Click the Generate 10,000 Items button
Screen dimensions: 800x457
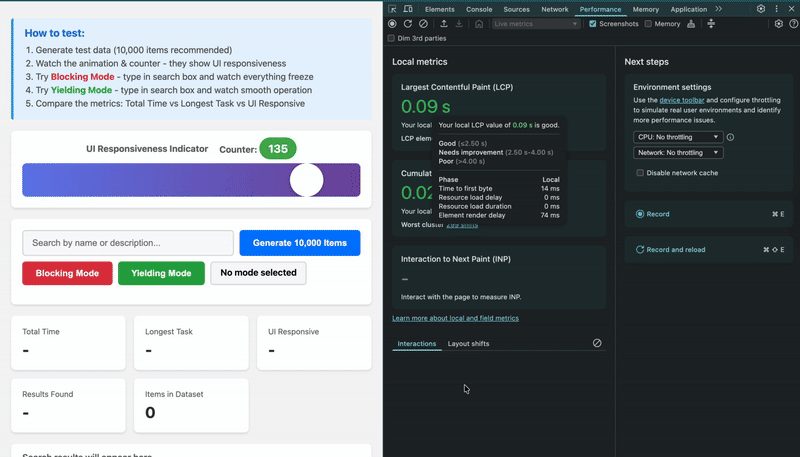tap(300, 244)
